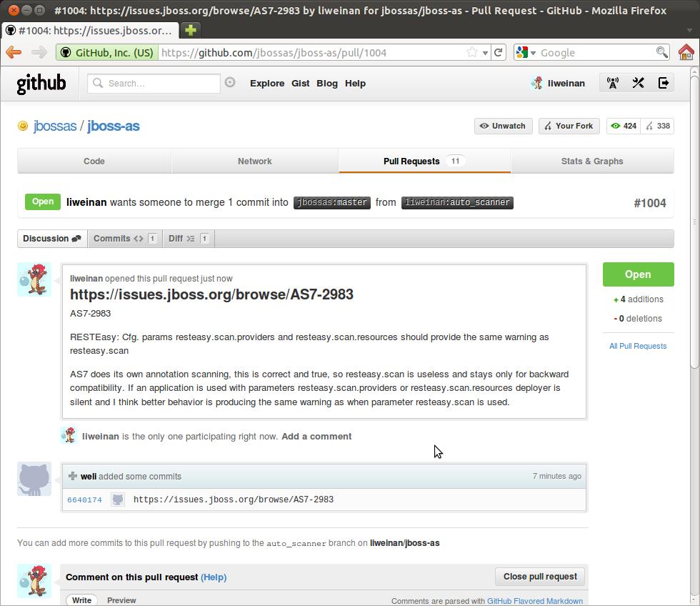
Task: Switch to the Write comment tab
Action: [x=81, y=600]
